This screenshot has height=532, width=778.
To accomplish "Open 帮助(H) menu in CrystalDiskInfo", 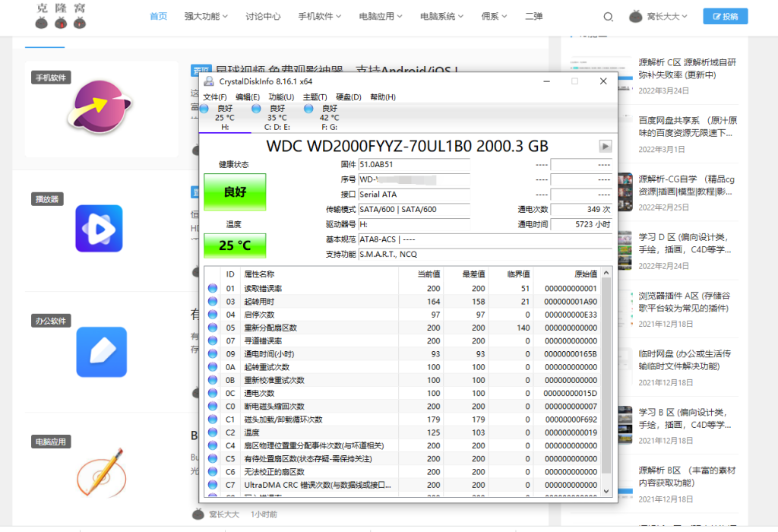I will pyautogui.click(x=383, y=97).
